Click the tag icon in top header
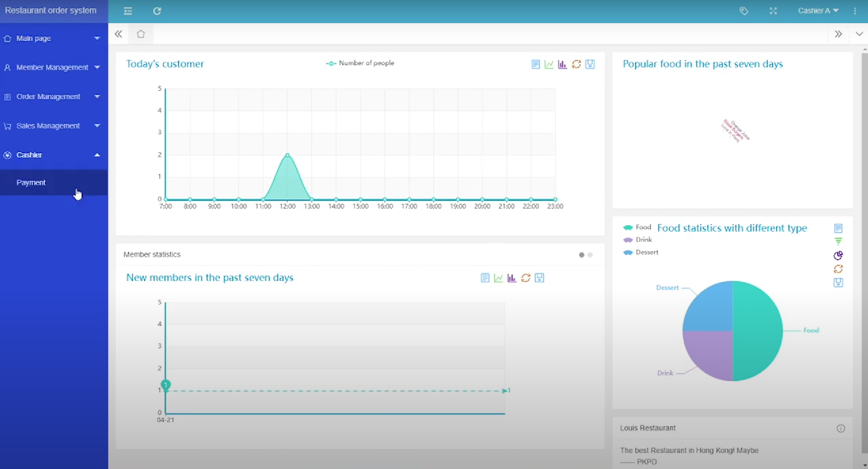868x469 pixels. tap(744, 11)
